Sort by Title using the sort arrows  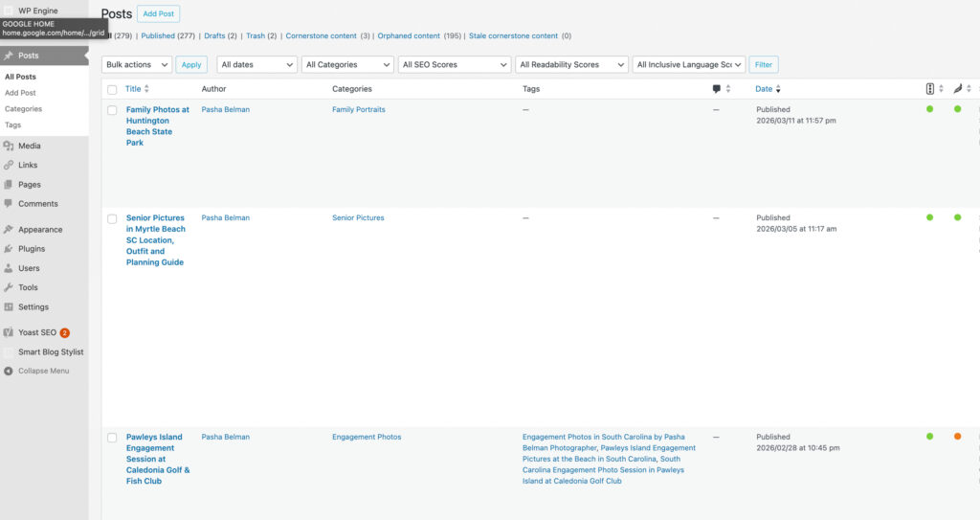146,89
